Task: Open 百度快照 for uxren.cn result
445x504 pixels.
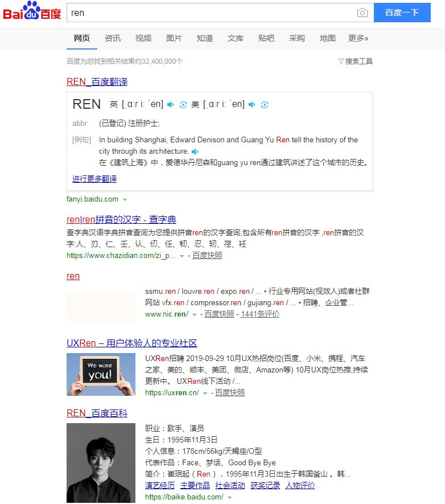Action: click(x=230, y=392)
